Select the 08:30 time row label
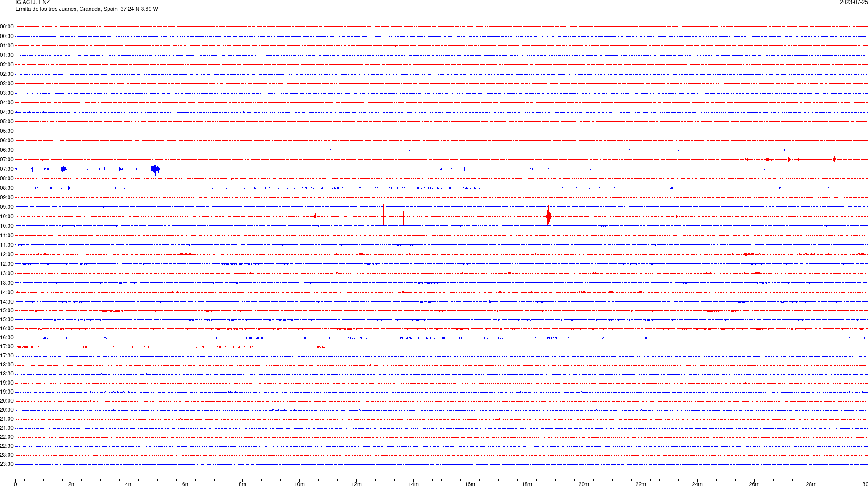The width and height of the screenshot is (868, 488). coord(7,188)
